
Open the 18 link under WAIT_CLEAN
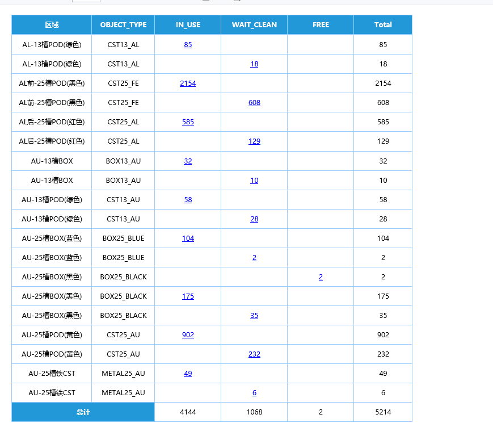(254, 64)
